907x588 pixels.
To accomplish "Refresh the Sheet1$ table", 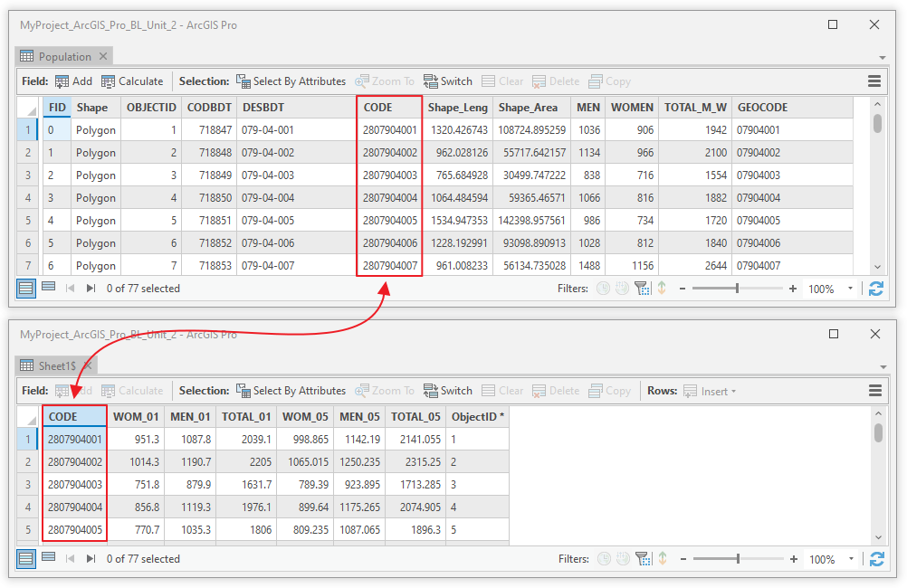I will (x=877, y=559).
